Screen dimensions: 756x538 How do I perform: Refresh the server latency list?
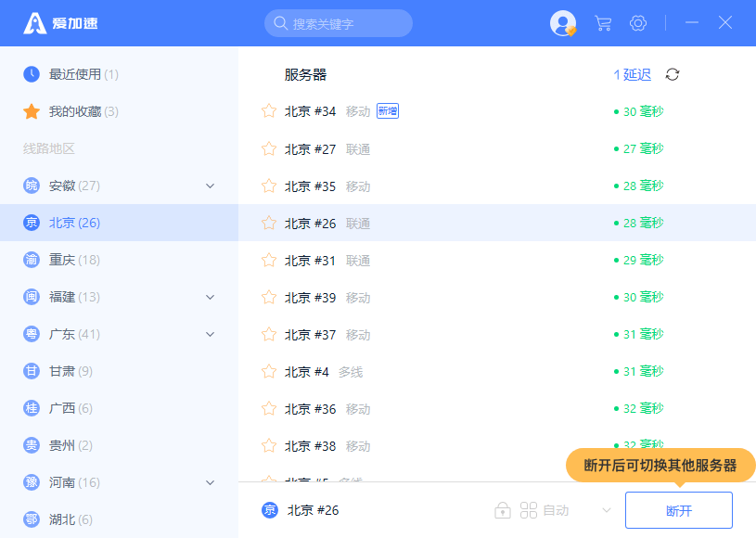(673, 74)
